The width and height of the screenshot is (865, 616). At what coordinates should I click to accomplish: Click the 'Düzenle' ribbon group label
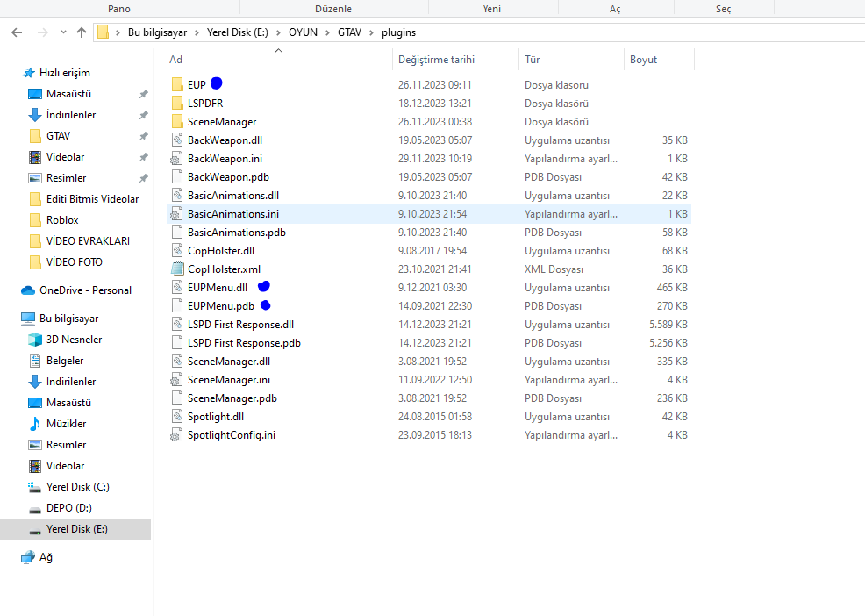point(333,9)
